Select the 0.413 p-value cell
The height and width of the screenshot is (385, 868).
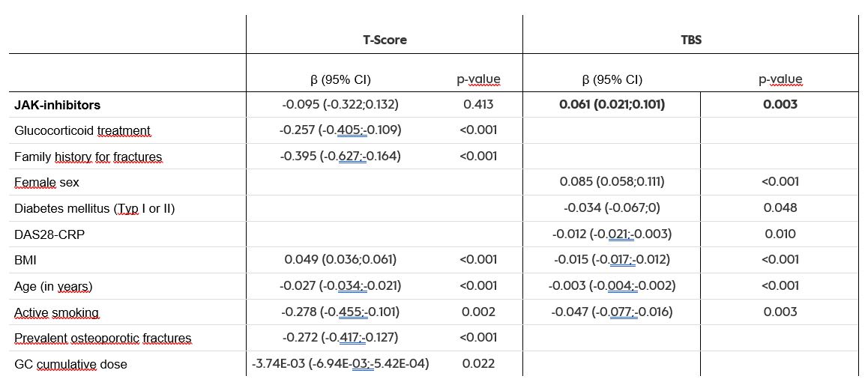coord(478,105)
